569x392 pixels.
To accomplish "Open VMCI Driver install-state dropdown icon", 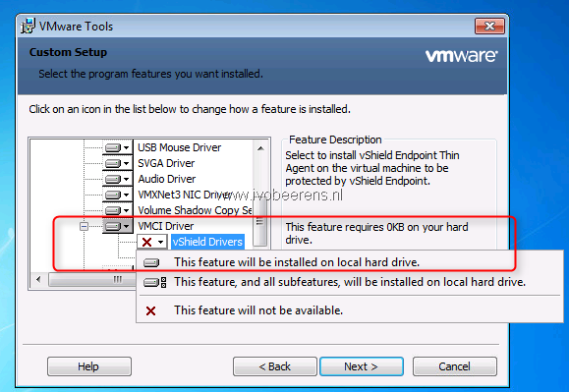I will pos(117,226).
